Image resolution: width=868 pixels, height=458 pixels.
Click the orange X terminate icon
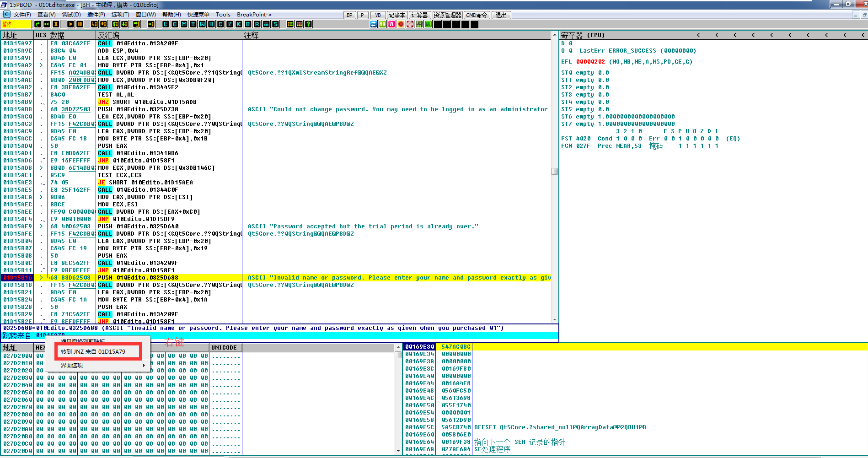click(56, 24)
